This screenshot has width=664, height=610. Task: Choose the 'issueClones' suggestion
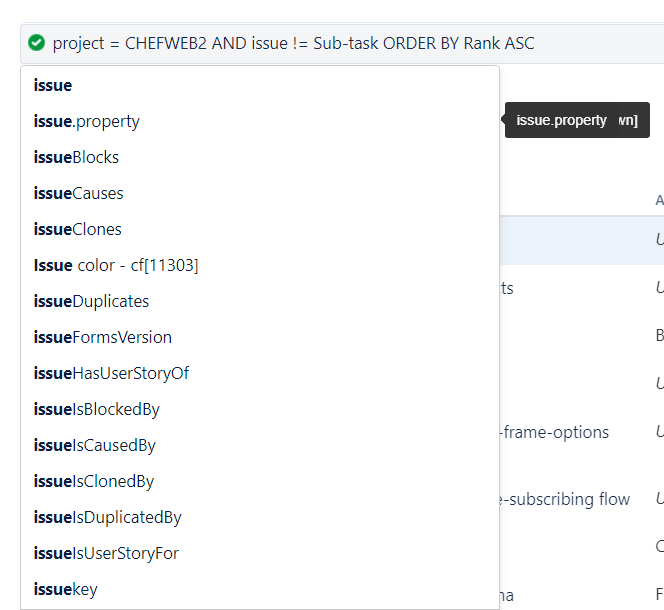click(260, 229)
